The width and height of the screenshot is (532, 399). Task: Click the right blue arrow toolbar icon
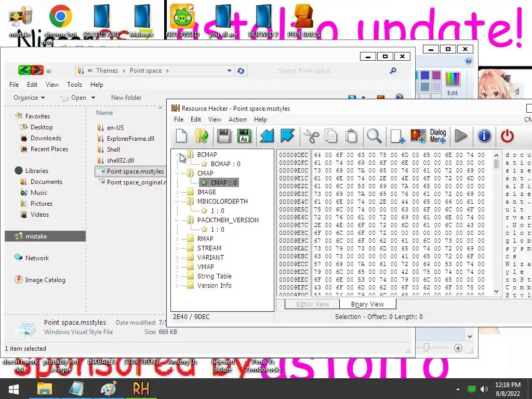(287, 136)
